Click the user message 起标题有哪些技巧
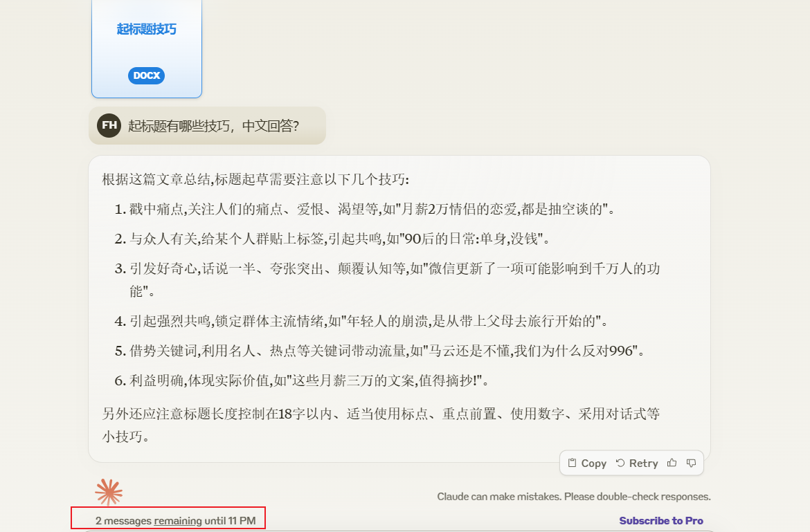This screenshot has height=532, width=810. [213, 126]
